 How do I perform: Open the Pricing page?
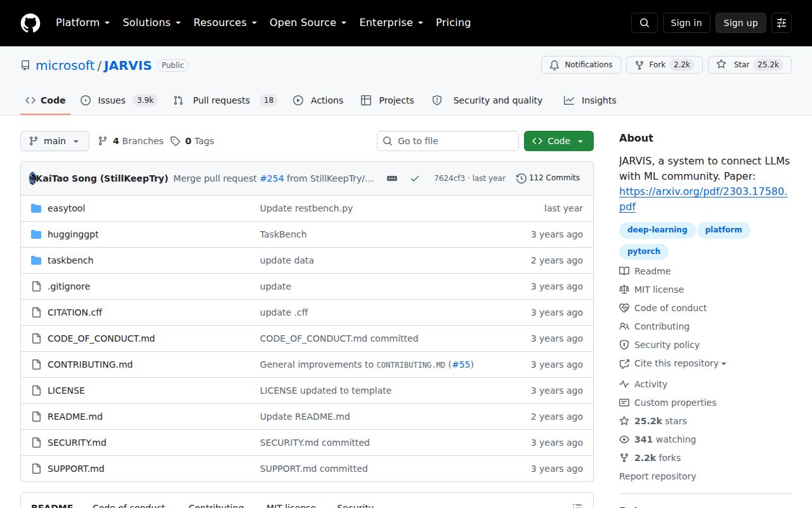click(454, 23)
